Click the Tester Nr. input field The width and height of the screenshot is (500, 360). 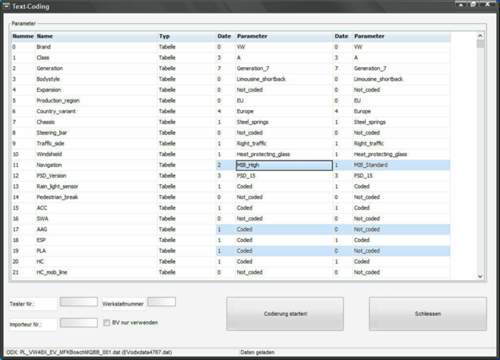[x=79, y=302]
